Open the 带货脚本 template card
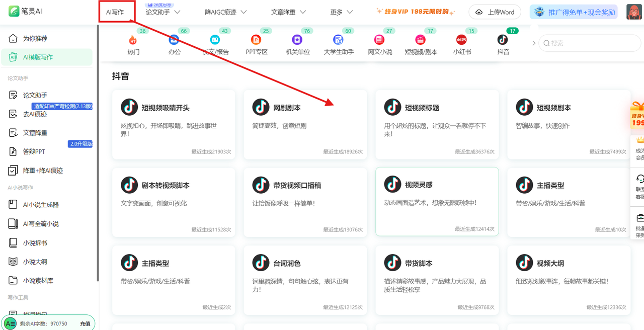Screen dimensions: 644x330 tap(437, 280)
